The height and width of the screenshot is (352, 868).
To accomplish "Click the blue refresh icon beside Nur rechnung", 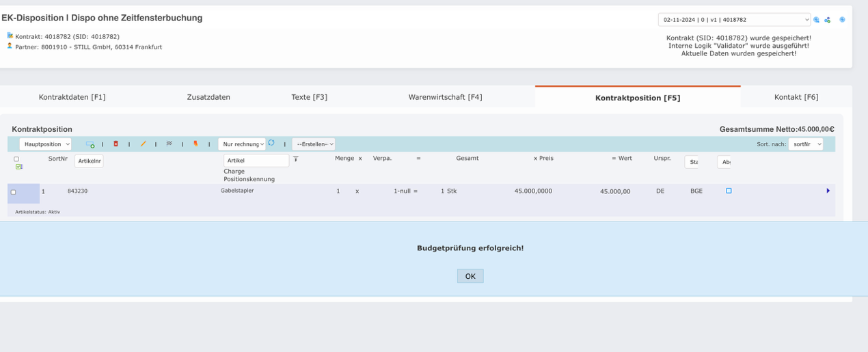I will (x=271, y=143).
